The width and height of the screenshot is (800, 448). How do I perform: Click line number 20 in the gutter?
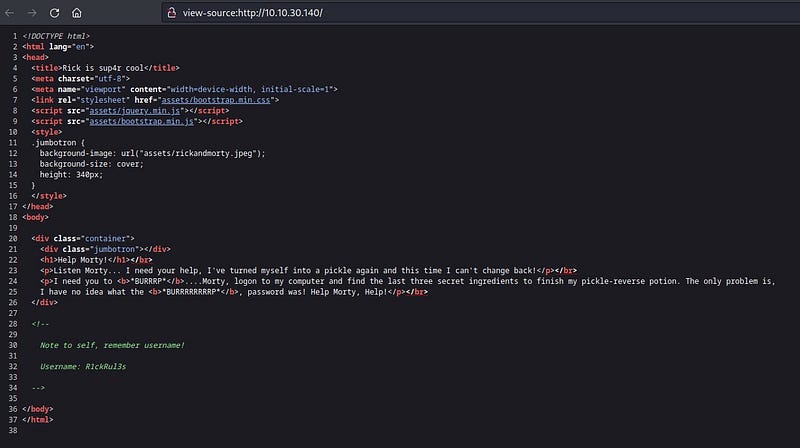9,237
